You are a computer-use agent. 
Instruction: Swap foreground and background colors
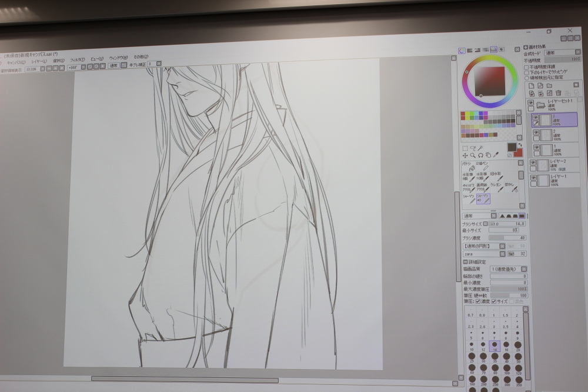pyautogui.click(x=520, y=145)
